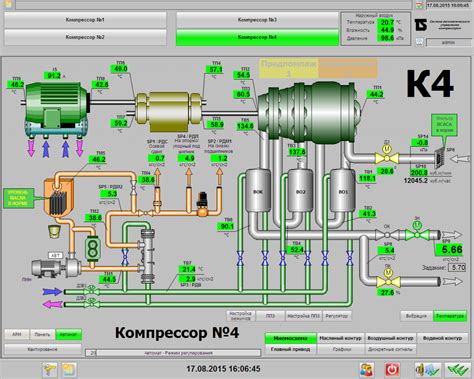Screen dimensions: 474x379
Task: Select the orange oil tank graphic
Action: (58, 199)
